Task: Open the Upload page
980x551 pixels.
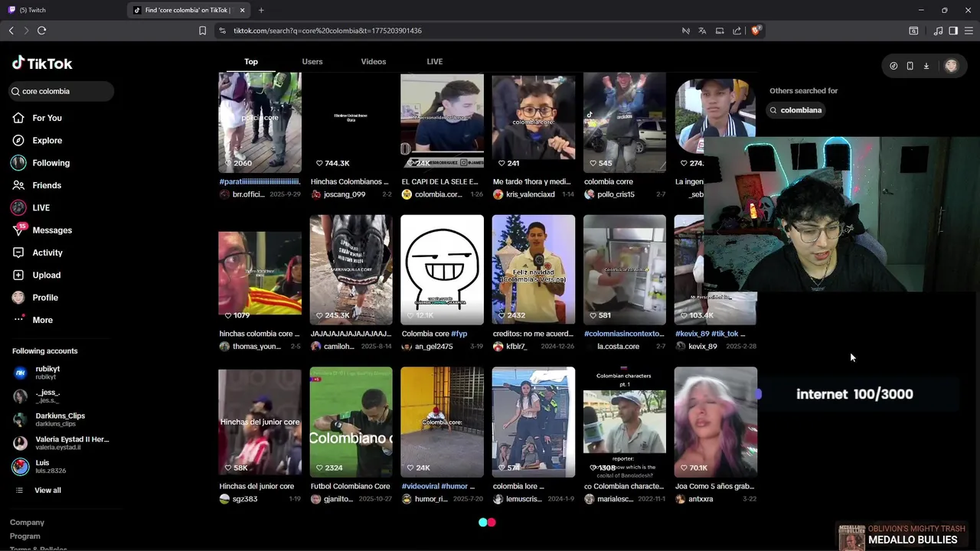Action: coord(46,275)
